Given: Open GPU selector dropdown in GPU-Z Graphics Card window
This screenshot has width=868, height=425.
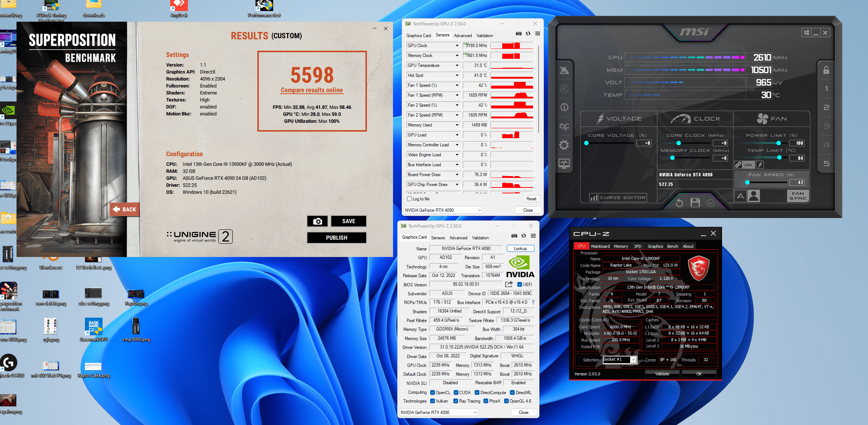Looking at the screenshot, I should [439, 413].
